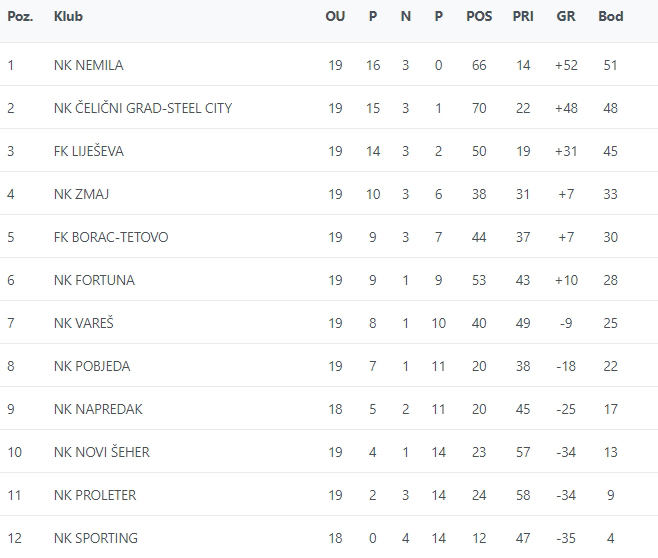
Task: Open NK ČELIČNI GRAD-STEEL CITY team link
Action: coord(142,108)
